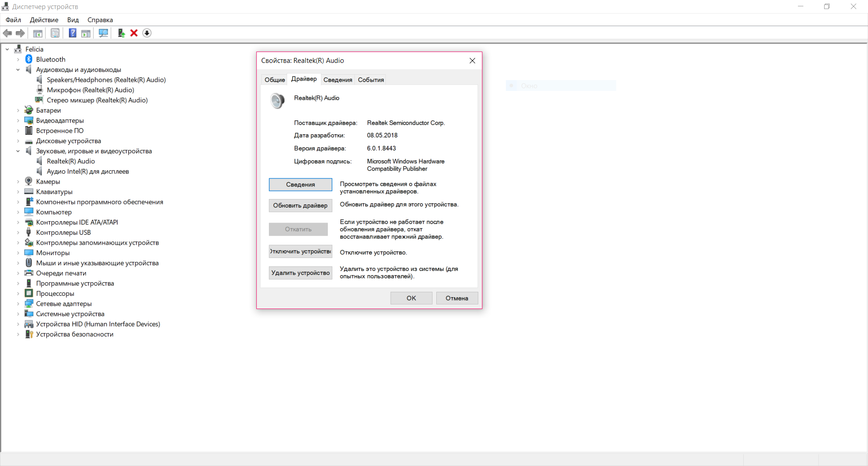The image size is (868, 466).
Task: Select Микрофон (Realtek(R) Audio) device
Action: pyautogui.click(x=90, y=90)
